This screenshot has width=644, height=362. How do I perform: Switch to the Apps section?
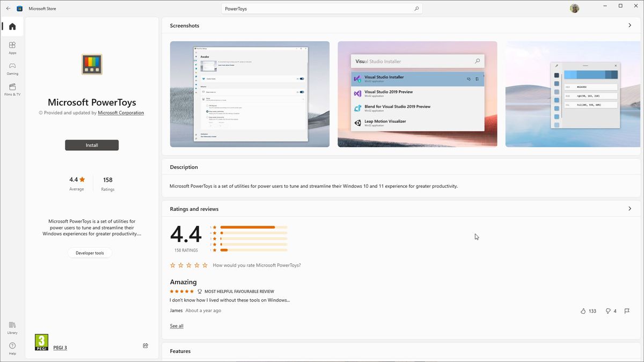(x=12, y=48)
